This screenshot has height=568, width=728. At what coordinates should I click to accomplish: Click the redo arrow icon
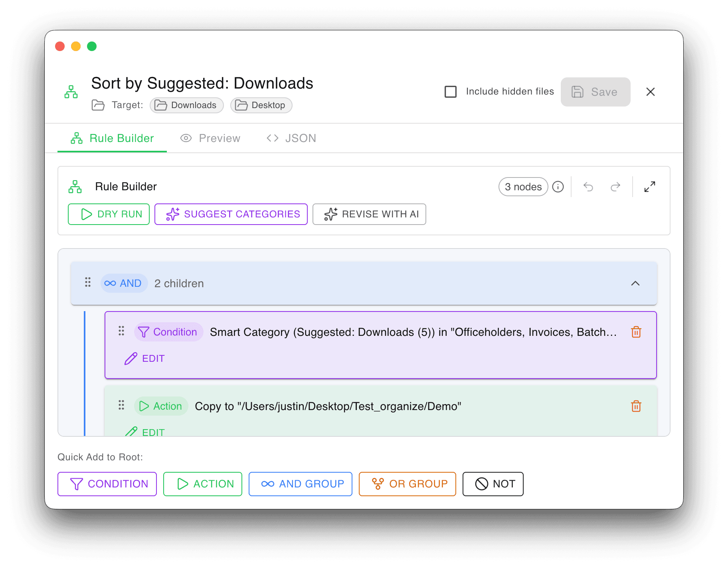615,187
